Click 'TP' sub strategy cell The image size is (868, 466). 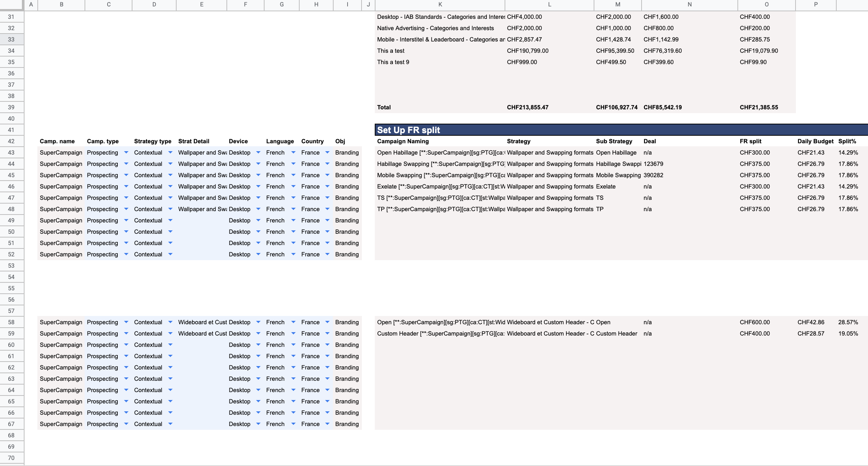pyautogui.click(x=618, y=209)
